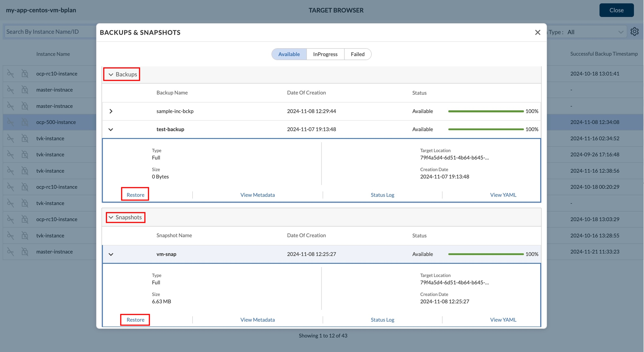This screenshot has height=352, width=644.
Task: Click the key icon beside ocp-rc10-instance
Action: [10, 73]
